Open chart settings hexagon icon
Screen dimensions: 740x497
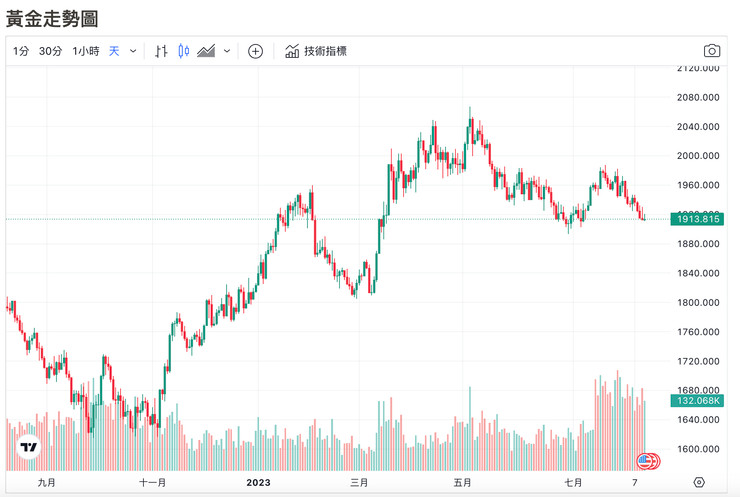point(699,482)
